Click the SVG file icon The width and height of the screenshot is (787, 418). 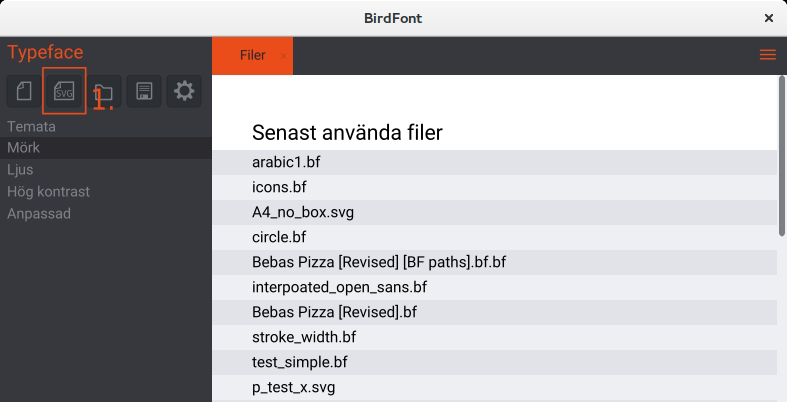tap(64, 92)
